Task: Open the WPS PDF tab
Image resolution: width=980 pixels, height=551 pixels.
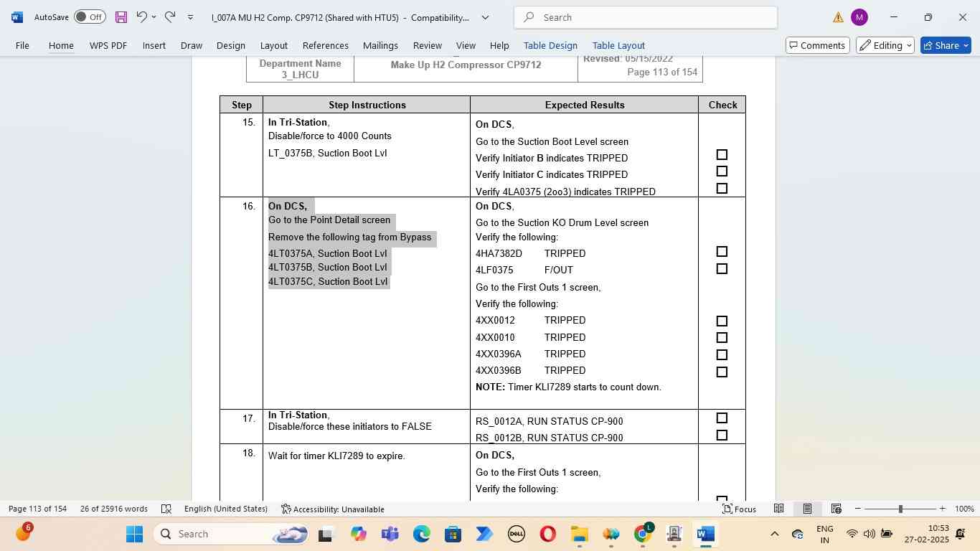Action: coord(108,45)
